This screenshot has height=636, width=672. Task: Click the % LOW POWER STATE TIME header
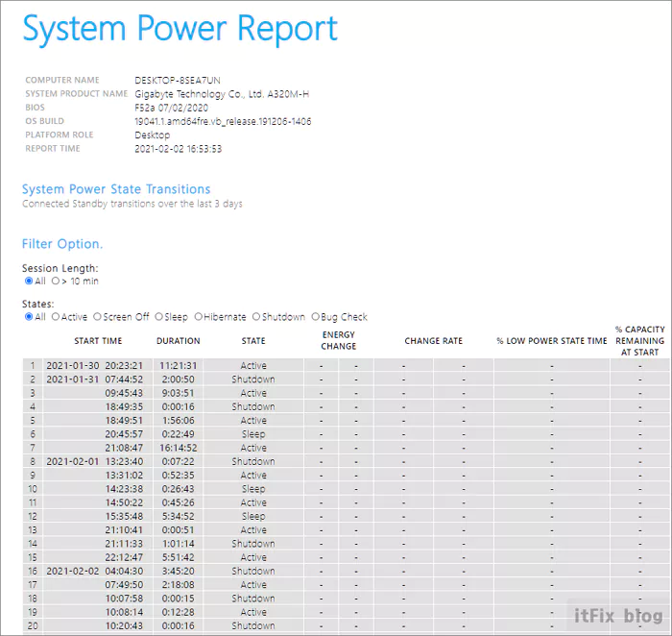[552, 341]
